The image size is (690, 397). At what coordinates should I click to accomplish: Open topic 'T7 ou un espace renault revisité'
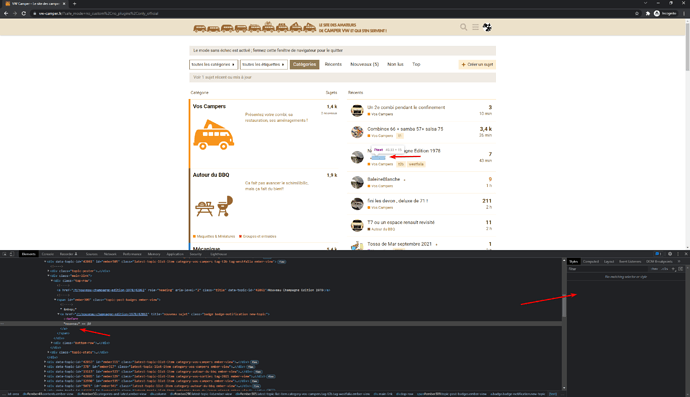(401, 222)
